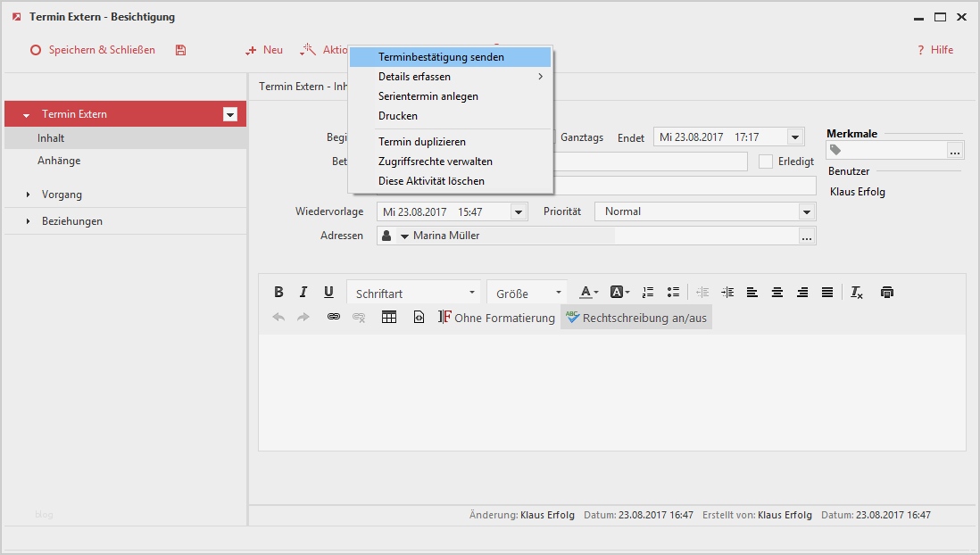Choose Termin duplizieren in the menu

[x=422, y=142]
